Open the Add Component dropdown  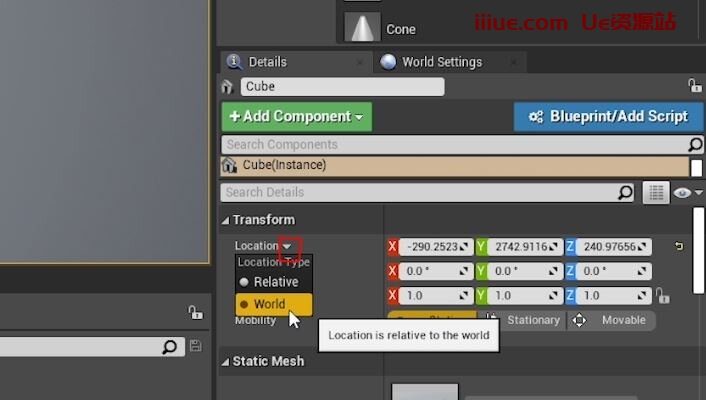(x=296, y=116)
